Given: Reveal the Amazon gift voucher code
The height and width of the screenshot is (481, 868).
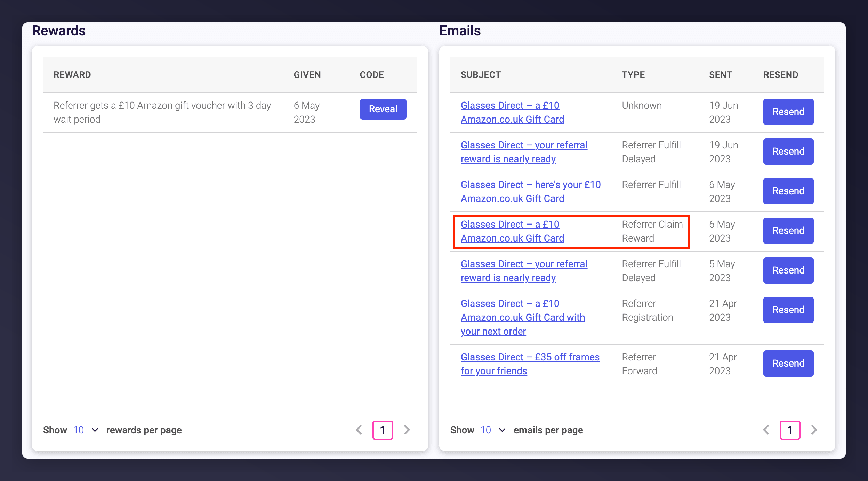Looking at the screenshot, I should (383, 109).
